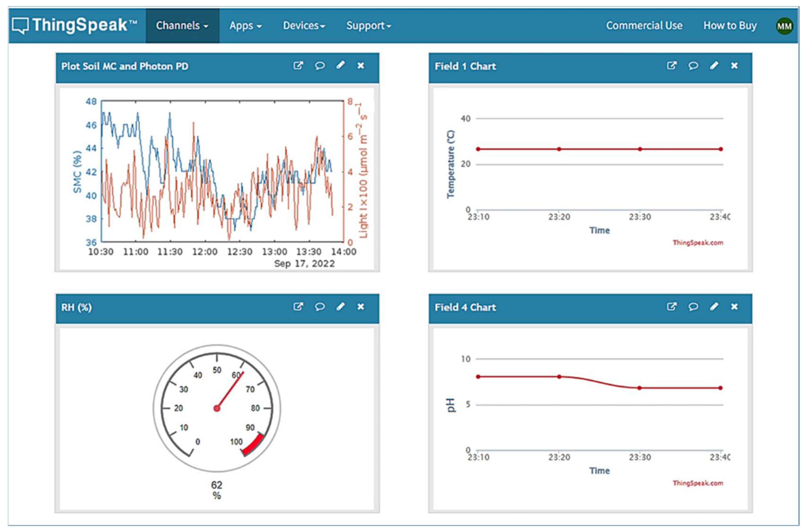Click comment icon on RH (%) widget

click(x=320, y=307)
